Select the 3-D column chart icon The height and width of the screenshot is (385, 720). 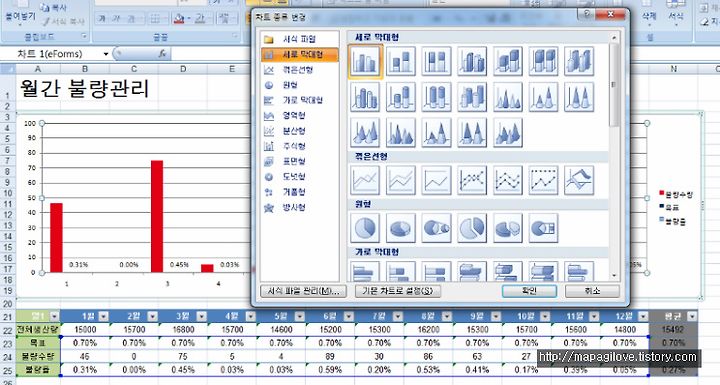(579, 61)
